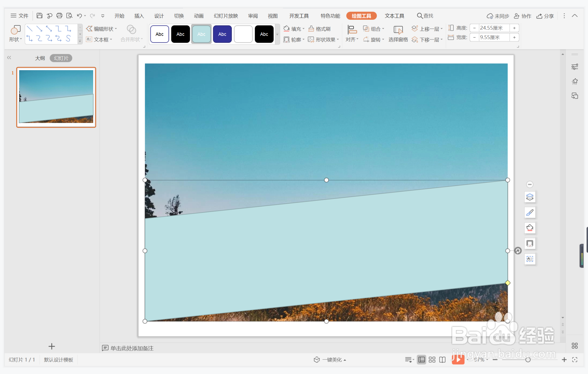Click the Undo arrow icon
Viewport: 588px width, 374px height.
click(79, 16)
